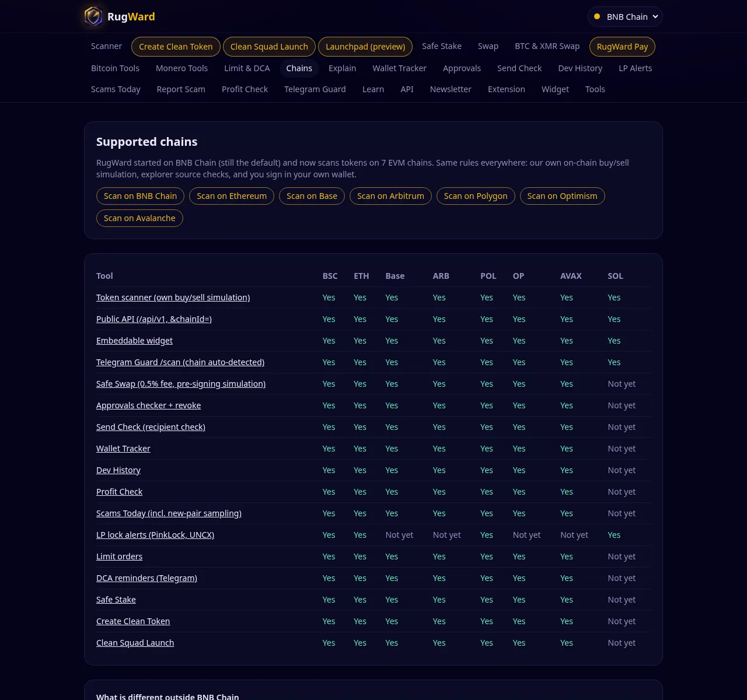Open Report Scam
This screenshot has width=747, height=700.
pos(181,89)
